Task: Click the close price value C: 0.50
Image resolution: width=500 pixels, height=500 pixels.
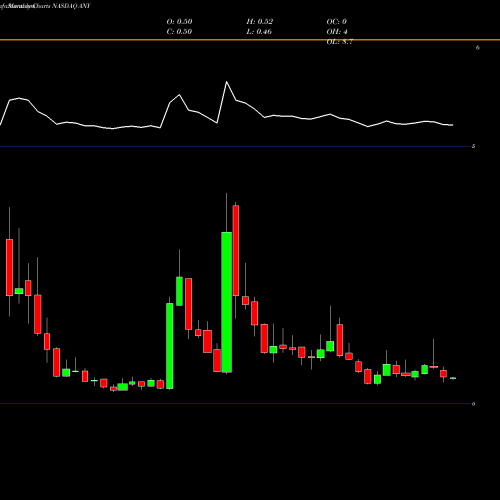Action: point(179,32)
